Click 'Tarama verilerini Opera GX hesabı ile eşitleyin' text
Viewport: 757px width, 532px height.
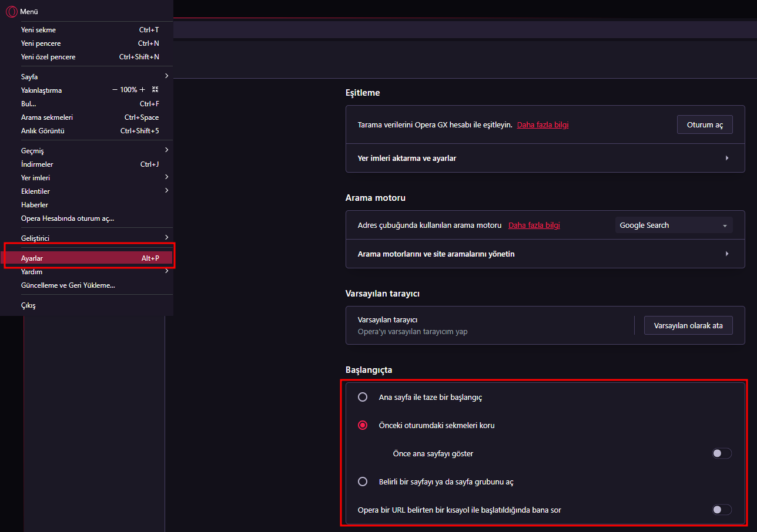[435, 125]
